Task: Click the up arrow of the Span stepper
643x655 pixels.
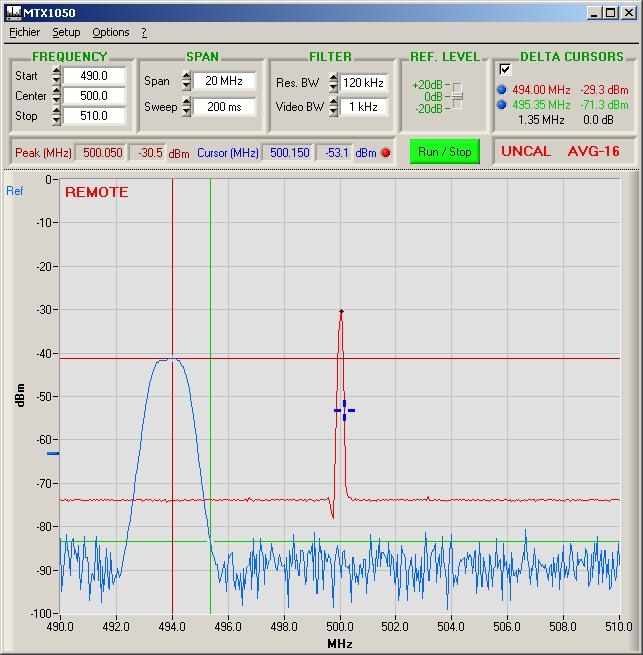Action: pos(187,76)
